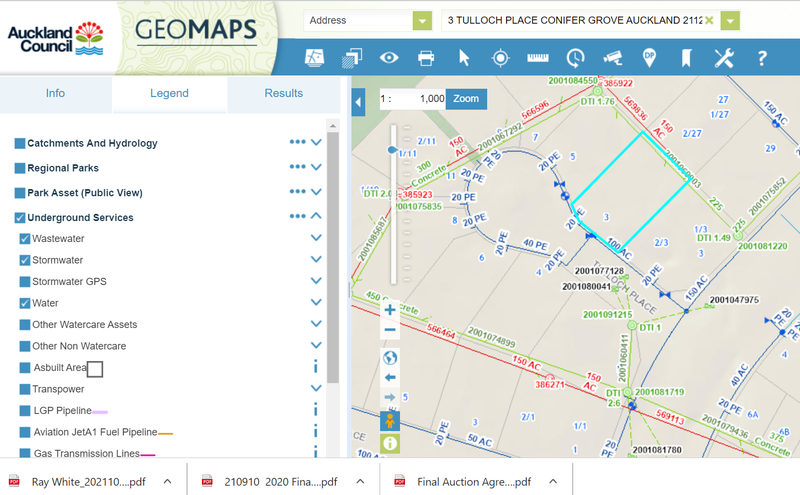Click the globe full extent icon
This screenshot has height=495, width=800.
[x=390, y=357]
